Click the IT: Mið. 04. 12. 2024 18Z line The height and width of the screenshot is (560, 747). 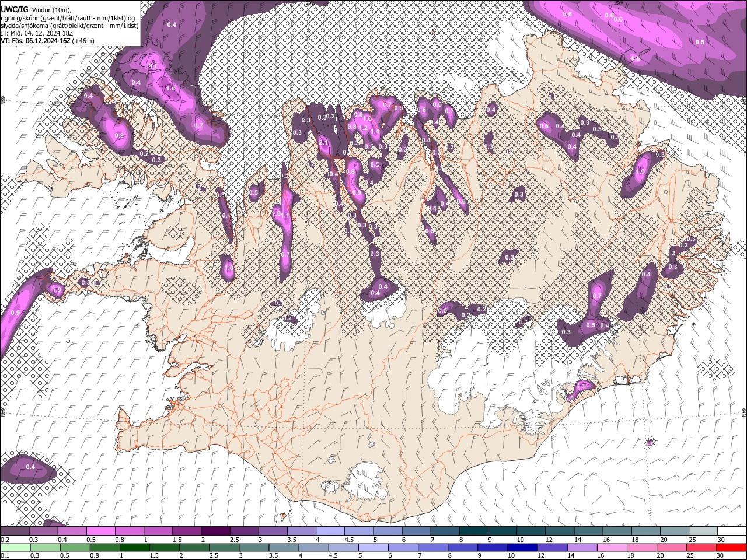[37, 33]
